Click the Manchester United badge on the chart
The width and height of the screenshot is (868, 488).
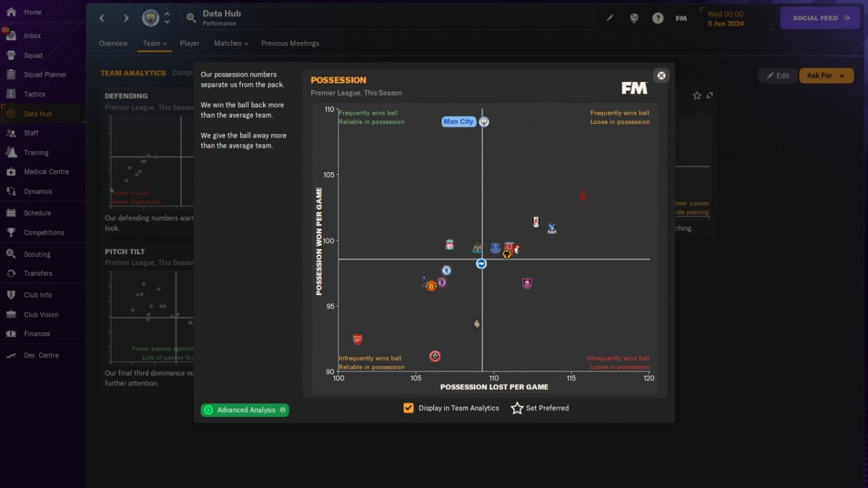pos(431,286)
